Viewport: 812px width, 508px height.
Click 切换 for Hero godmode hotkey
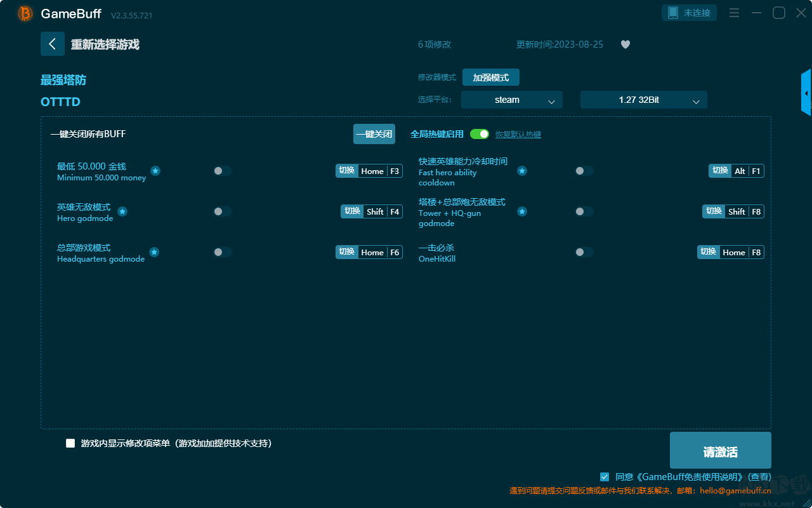tap(352, 211)
